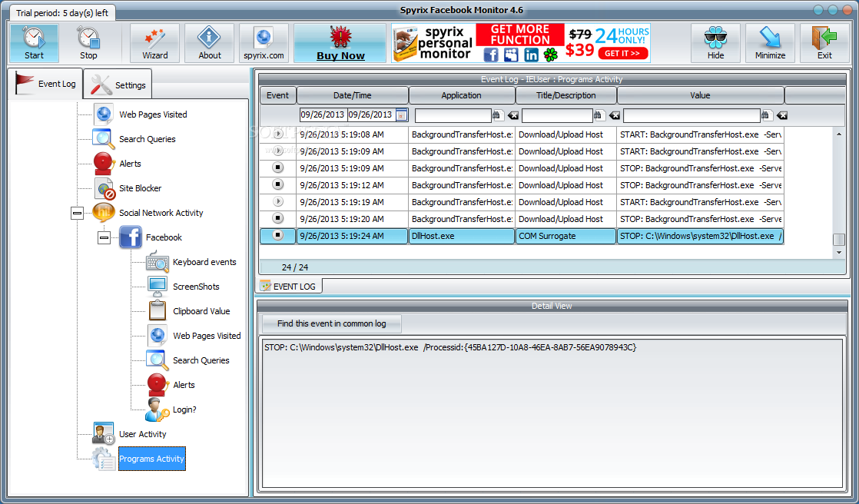Select the 5:19:24 AM DllHost.exe row
This screenshot has width=859, height=504.
click(x=522, y=236)
